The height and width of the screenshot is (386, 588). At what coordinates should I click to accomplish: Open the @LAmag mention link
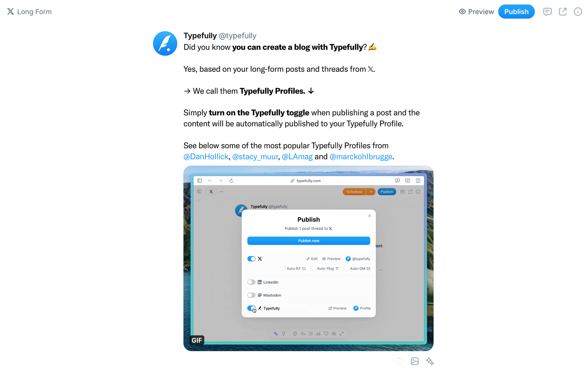(x=297, y=156)
